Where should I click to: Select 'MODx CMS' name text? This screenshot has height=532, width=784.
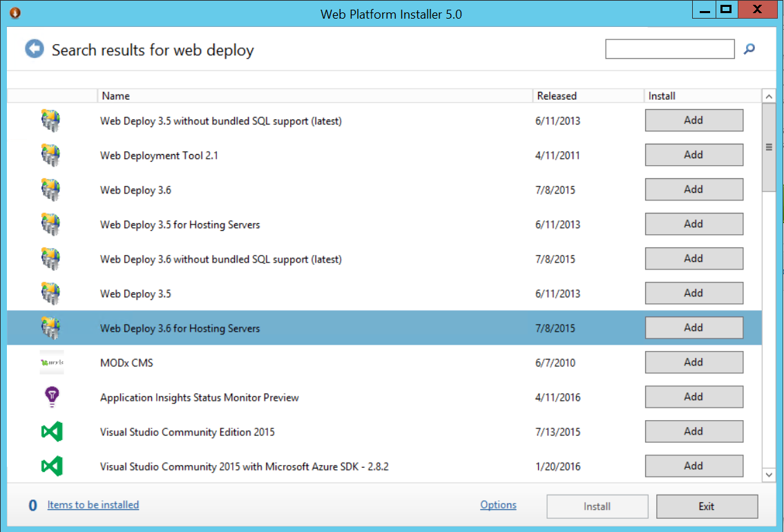coord(126,363)
